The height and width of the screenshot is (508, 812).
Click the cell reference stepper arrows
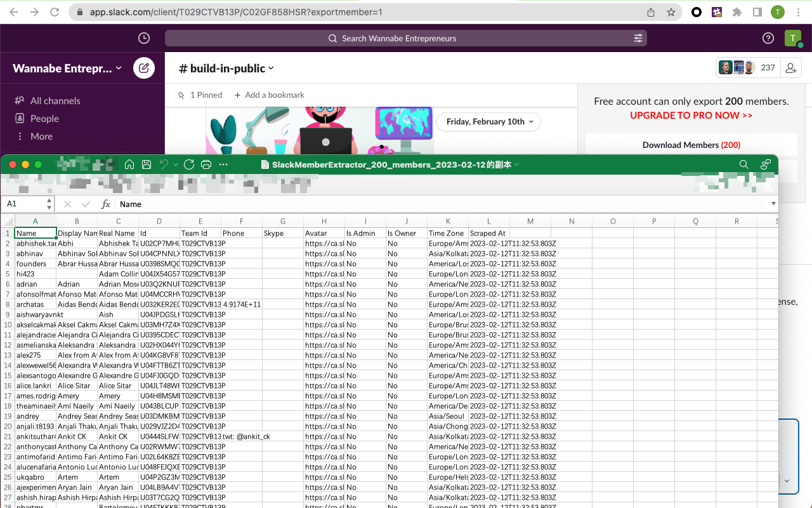49,204
